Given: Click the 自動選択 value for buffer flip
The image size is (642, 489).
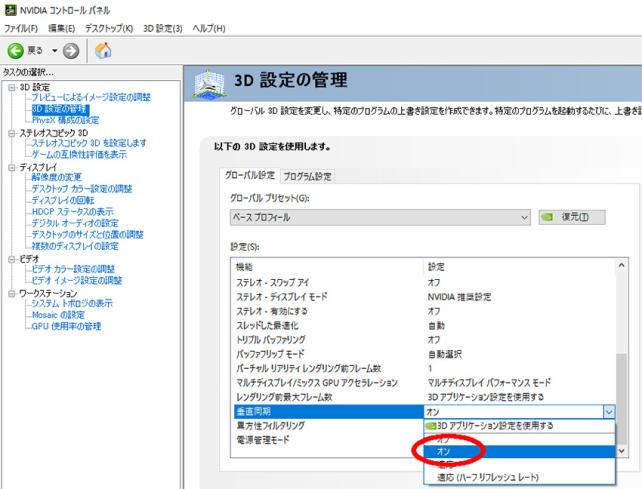Looking at the screenshot, I should [445, 354].
